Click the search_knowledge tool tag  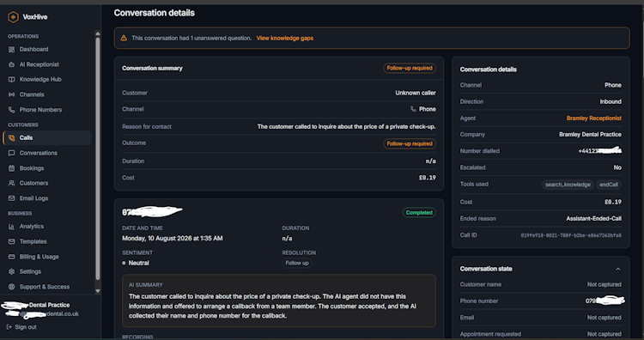pyautogui.click(x=568, y=185)
